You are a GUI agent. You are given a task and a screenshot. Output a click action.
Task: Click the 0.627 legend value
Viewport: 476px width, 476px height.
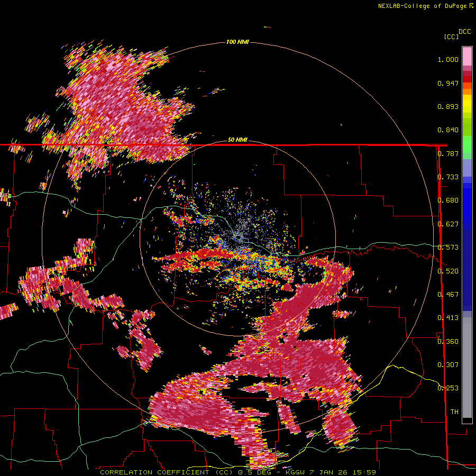pyautogui.click(x=448, y=224)
